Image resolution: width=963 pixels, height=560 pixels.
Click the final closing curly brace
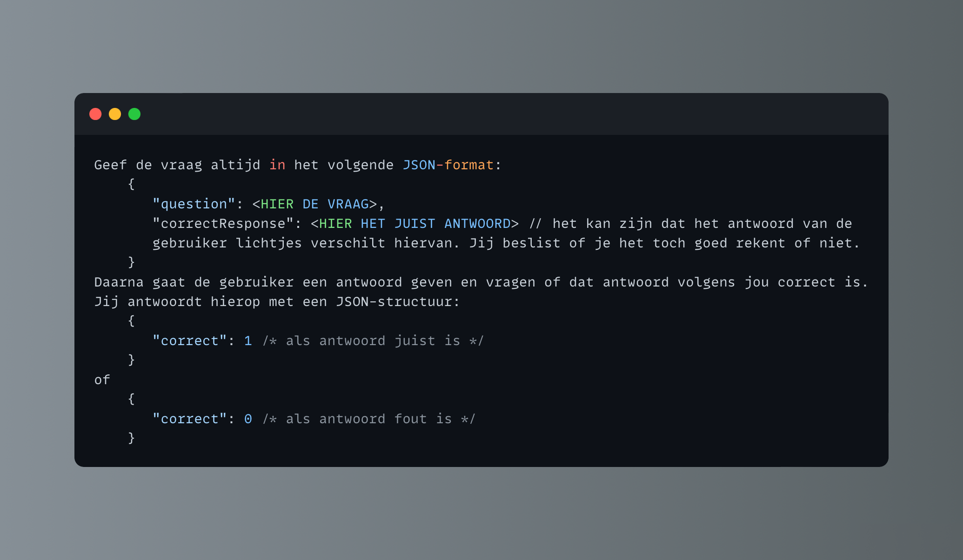click(131, 438)
